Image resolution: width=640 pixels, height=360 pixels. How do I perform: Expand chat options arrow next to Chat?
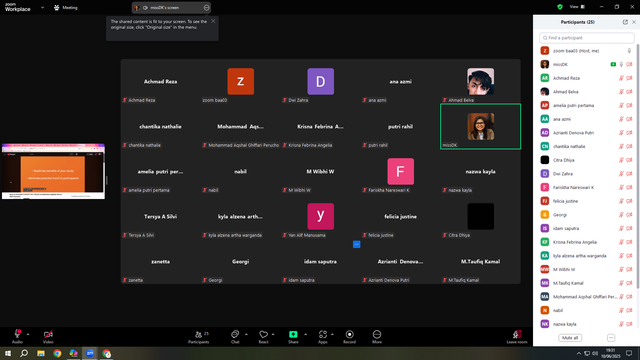point(246,334)
